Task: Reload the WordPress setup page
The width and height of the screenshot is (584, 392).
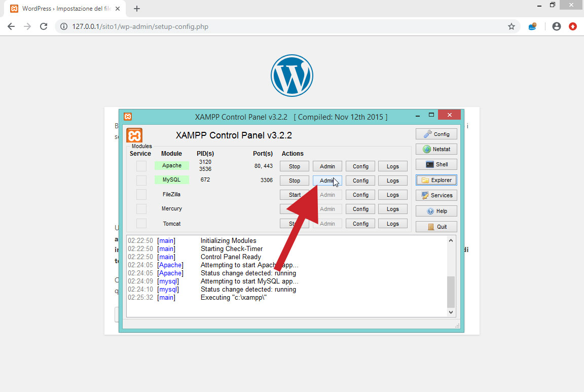Action: [44, 26]
